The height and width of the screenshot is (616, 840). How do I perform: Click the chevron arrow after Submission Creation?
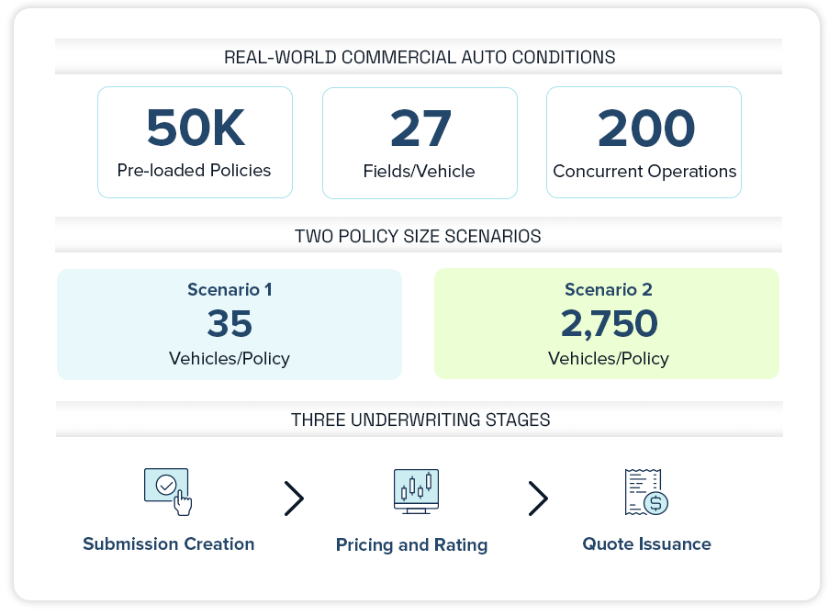coord(294,498)
